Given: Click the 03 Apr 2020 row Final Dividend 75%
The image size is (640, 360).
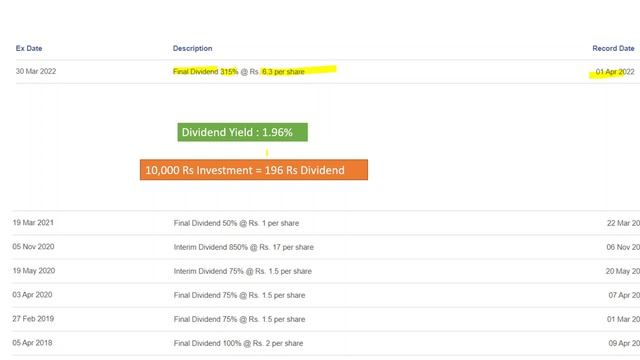Looking at the screenshot, I should 239,295.
